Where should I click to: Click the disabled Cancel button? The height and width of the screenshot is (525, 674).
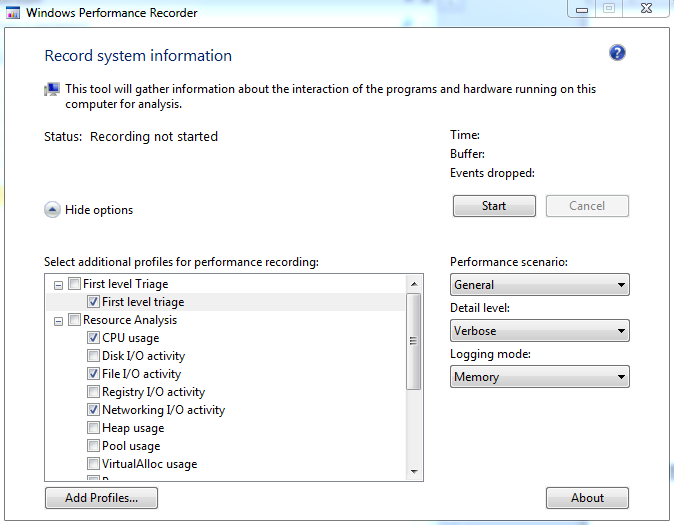587,206
